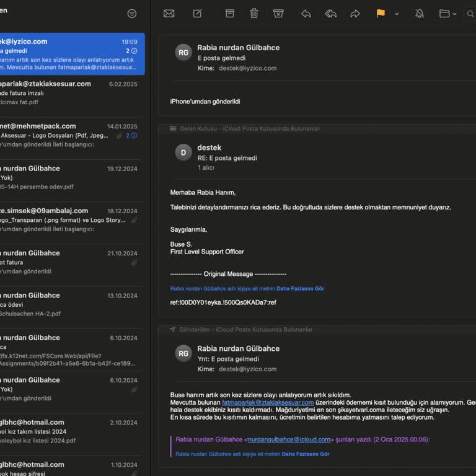Click RG avatar of first message

pyautogui.click(x=183, y=53)
